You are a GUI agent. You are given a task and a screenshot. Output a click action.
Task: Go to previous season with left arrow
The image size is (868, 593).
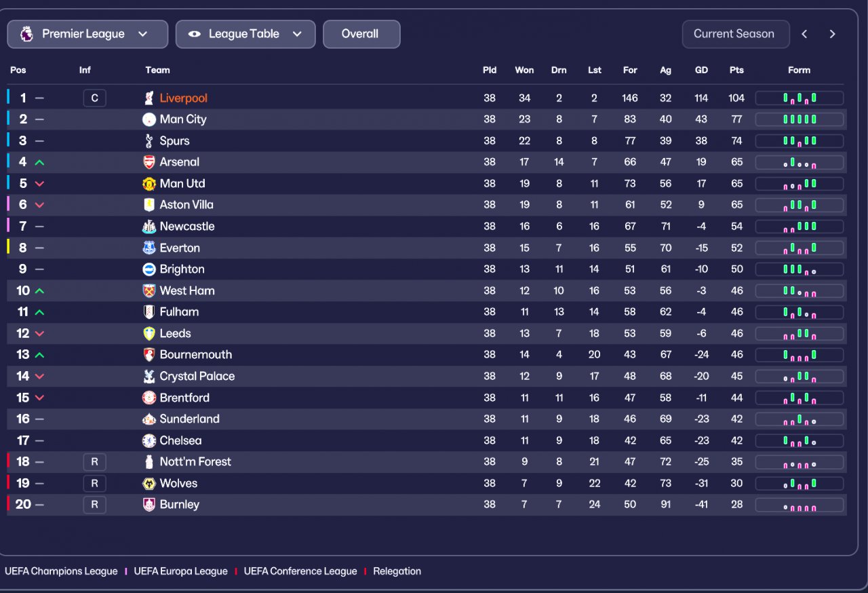click(x=804, y=34)
